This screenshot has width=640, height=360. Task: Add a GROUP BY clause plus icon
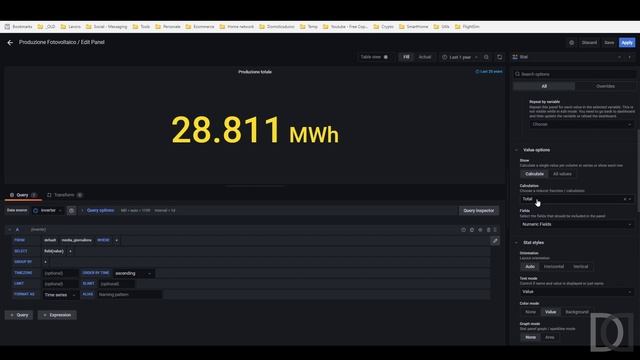45,262
